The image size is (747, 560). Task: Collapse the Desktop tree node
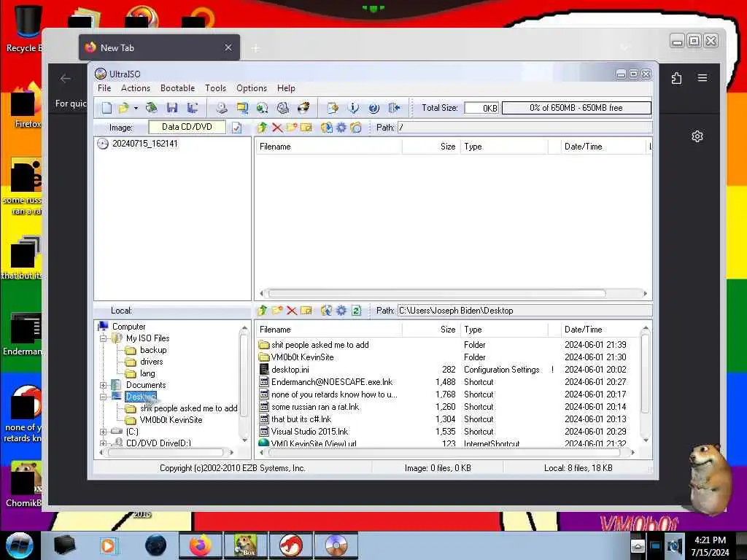(x=103, y=397)
